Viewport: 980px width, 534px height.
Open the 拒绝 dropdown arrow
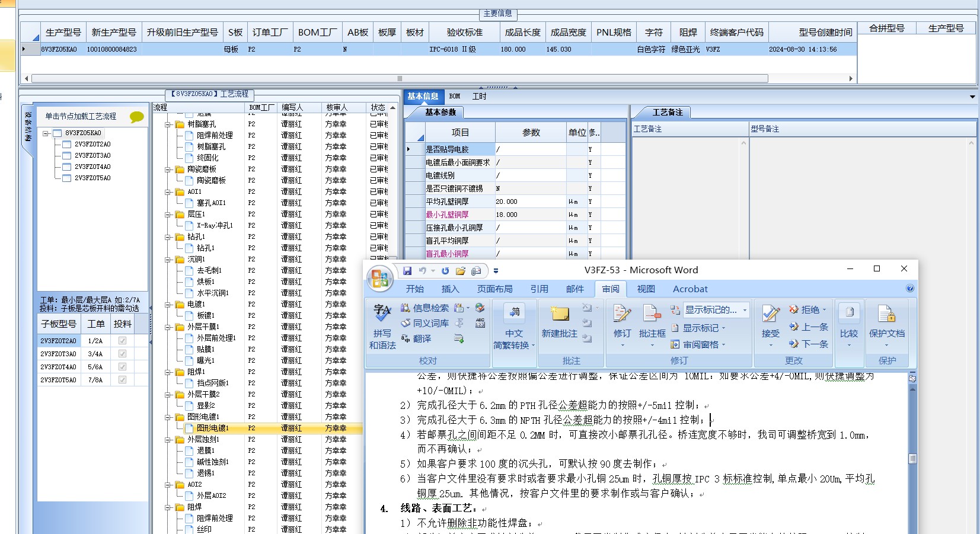(x=824, y=309)
